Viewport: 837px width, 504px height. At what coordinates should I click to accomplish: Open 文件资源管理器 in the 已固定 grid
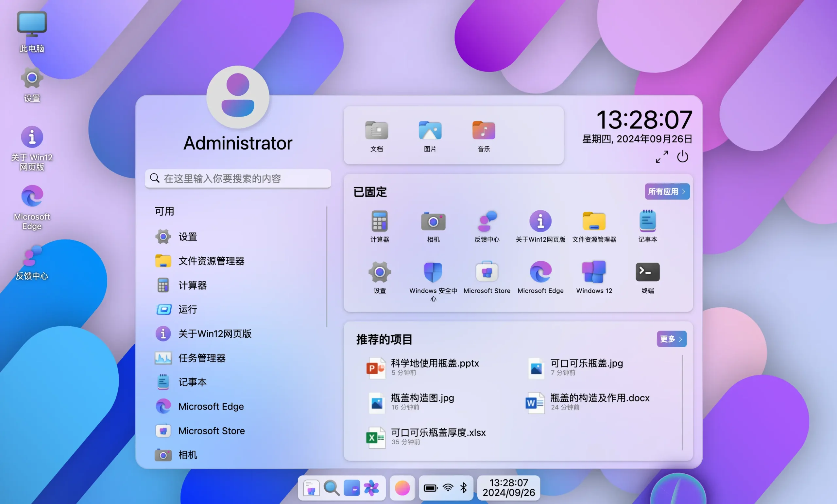click(x=594, y=226)
